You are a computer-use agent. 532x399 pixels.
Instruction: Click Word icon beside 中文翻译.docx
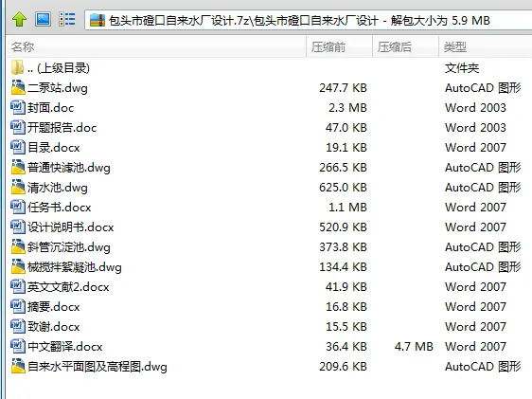click(x=18, y=346)
